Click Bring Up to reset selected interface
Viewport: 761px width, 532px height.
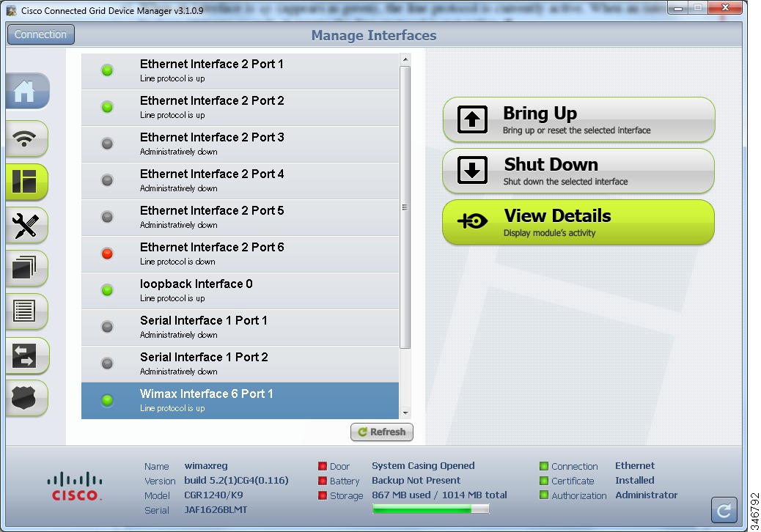coord(578,119)
